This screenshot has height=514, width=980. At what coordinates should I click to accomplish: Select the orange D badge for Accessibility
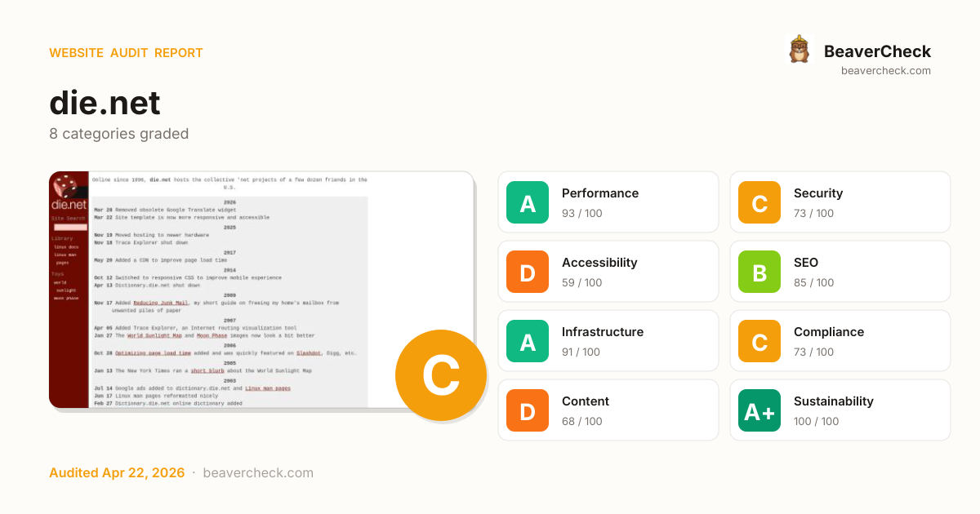(528, 272)
